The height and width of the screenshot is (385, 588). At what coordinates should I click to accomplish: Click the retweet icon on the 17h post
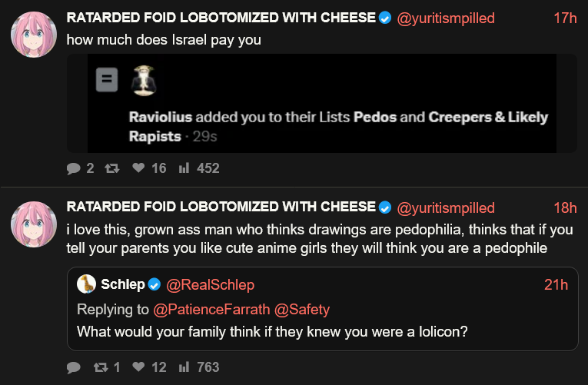[x=110, y=168]
